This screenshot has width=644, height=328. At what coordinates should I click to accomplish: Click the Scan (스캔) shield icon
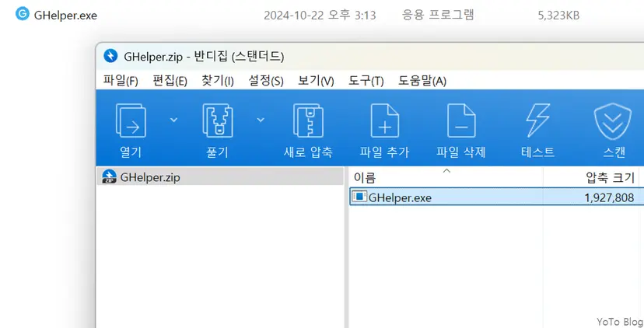(613, 121)
